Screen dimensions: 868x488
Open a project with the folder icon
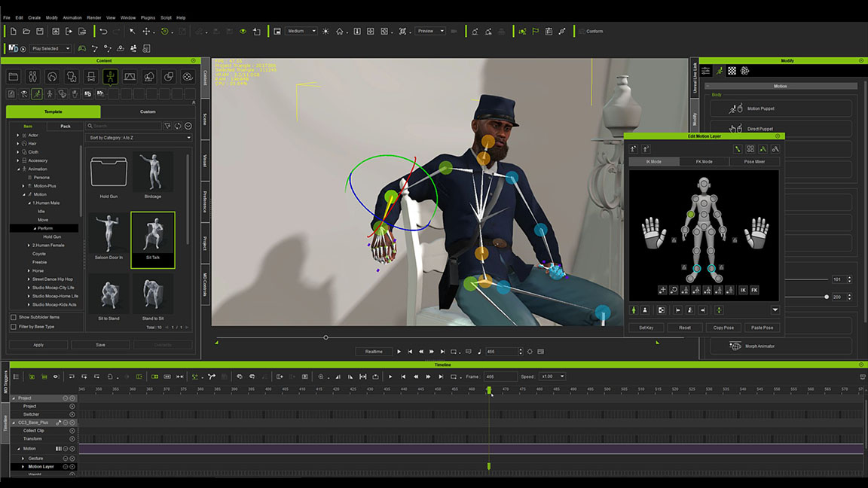[26, 32]
